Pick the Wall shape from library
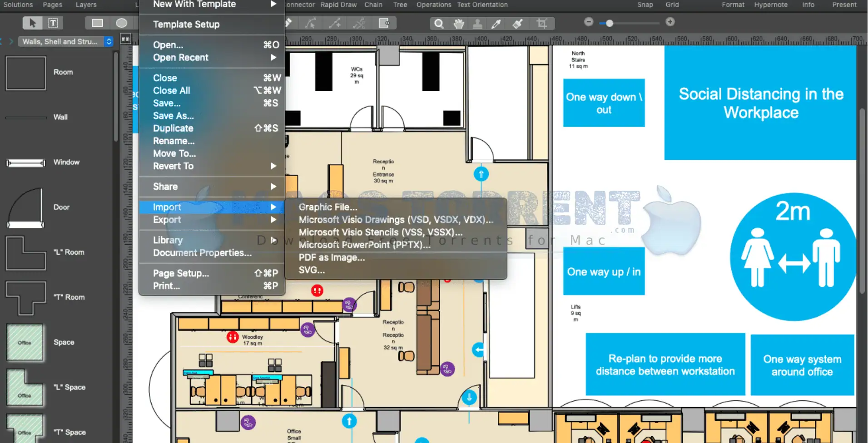The width and height of the screenshot is (868, 443). click(x=26, y=117)
